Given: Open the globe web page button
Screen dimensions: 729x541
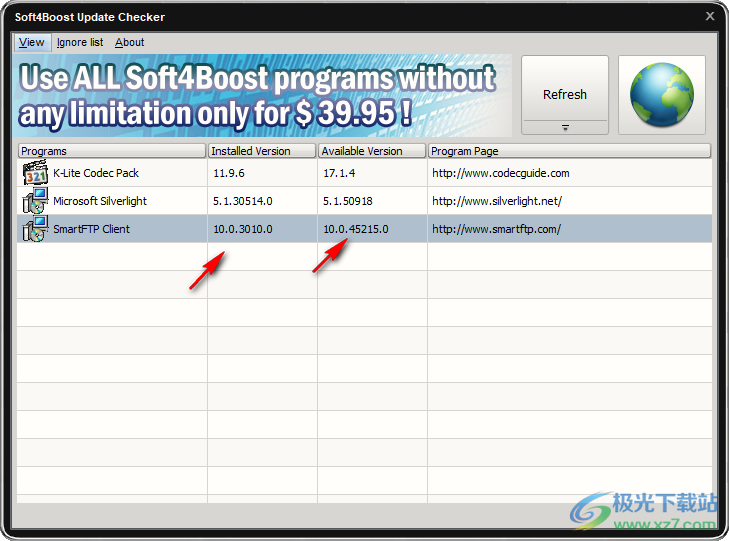Looking at the screenshot, I should pyautogui.click(x=662, y=95).
